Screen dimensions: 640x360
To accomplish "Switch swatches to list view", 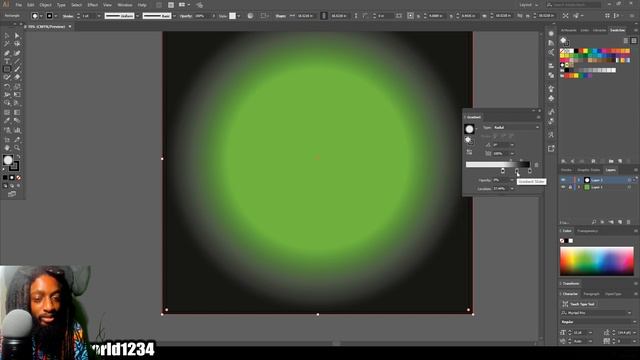I will [x=626, y=40].
